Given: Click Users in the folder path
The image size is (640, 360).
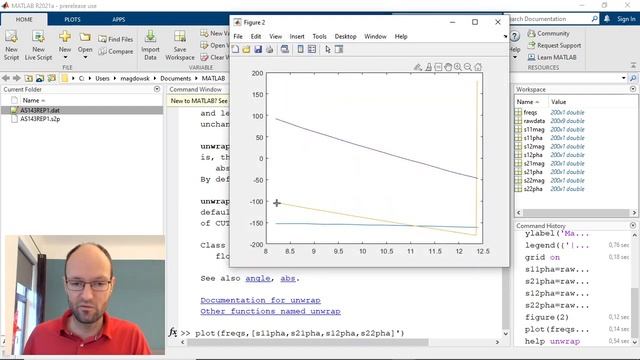Looking at the screenshot, I should 102,78.
